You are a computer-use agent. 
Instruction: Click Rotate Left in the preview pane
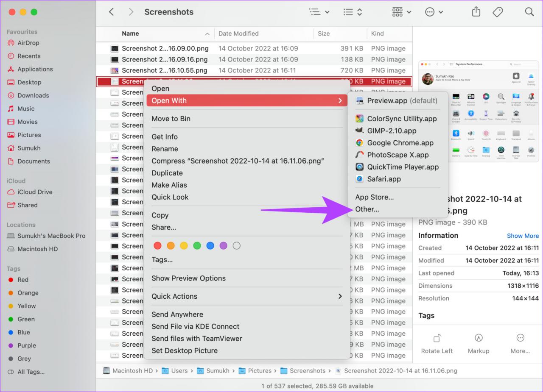[437, 343]
